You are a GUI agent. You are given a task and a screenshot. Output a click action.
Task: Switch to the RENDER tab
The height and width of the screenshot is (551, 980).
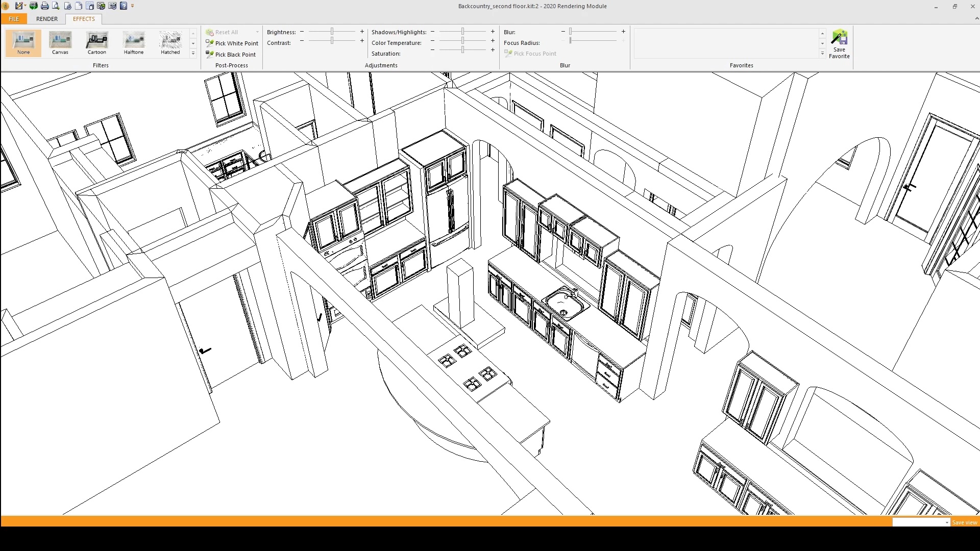tap(46, 19)
